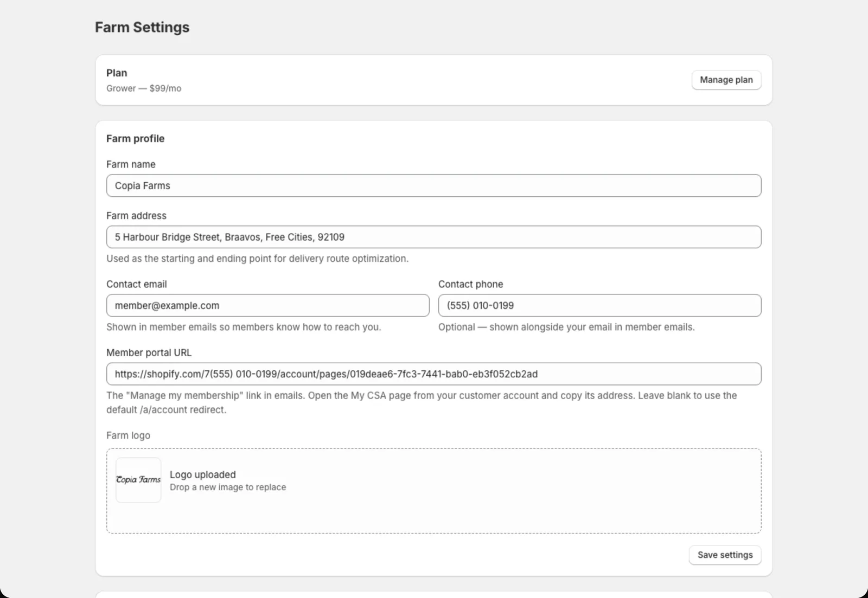Click the Farm profile section heading
The height and width of the screenshot is (598, 868).
135,138
